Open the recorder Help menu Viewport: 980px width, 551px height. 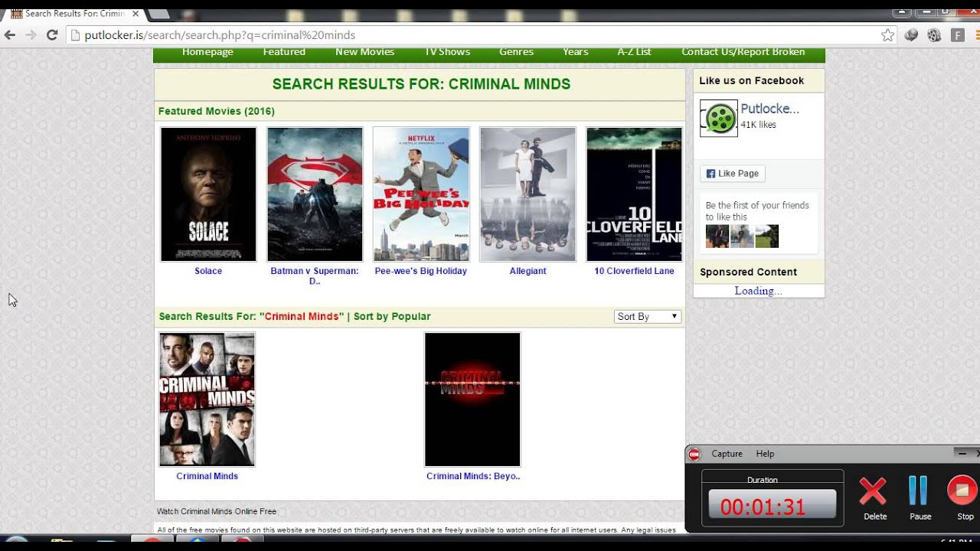765,454
